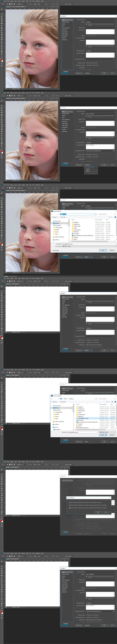Screen dimensions: 117x644
Task: Refresh the folder in Export Template dialog
Action: coord(96,214)
